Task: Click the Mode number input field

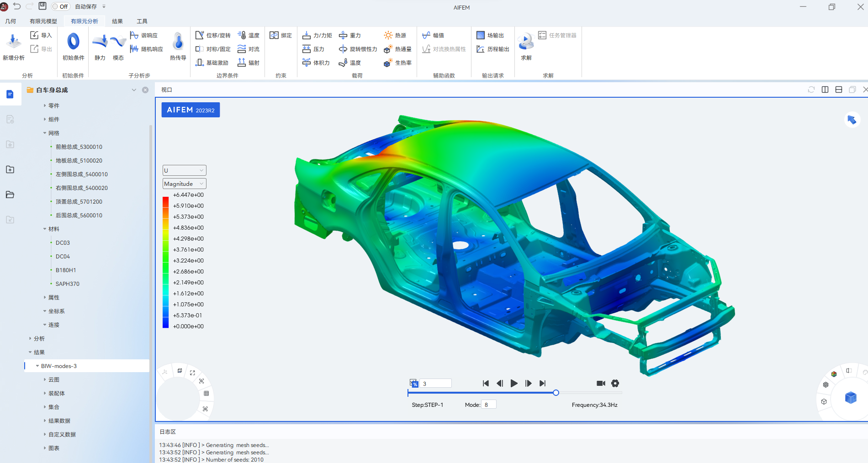Action: click(489, 404)
